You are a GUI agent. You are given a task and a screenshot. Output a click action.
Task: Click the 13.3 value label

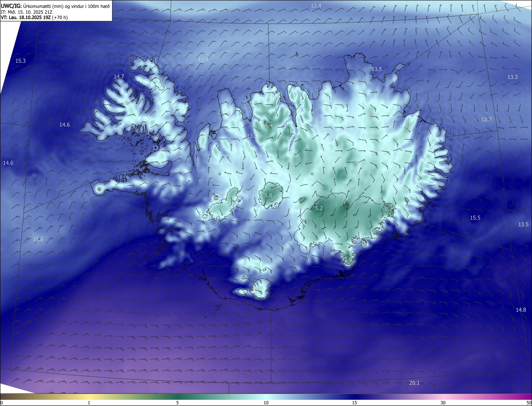[512, 77]
